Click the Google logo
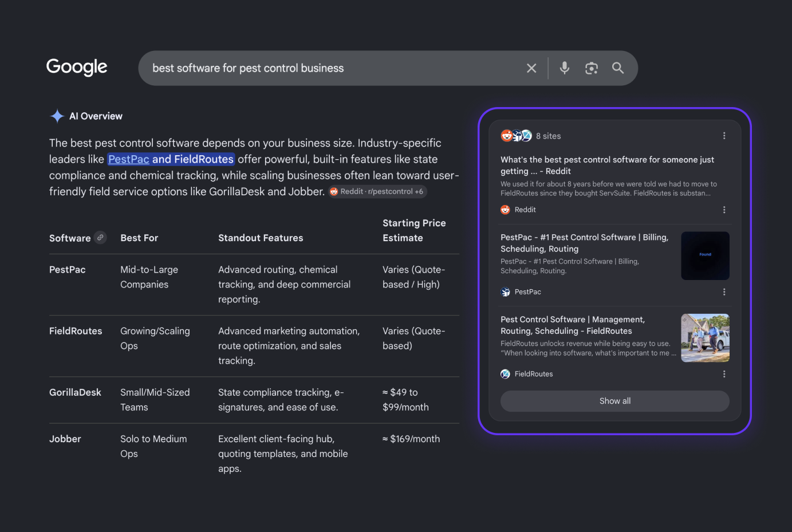The image size is (792, 532). tap(77, 67)
